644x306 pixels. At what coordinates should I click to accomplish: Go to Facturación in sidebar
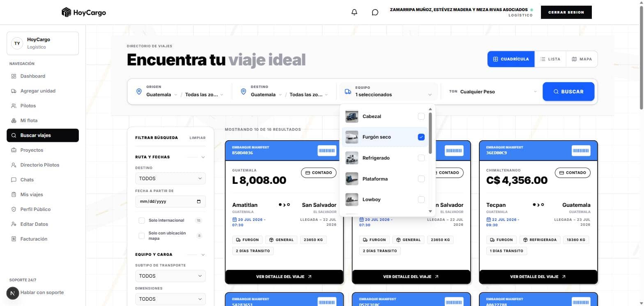click(43, 239)
